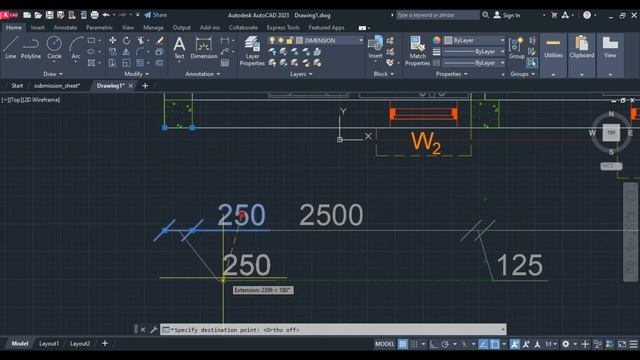Expand the Properties panel title
Screen dimensions: 640x360
pos(451,74)
